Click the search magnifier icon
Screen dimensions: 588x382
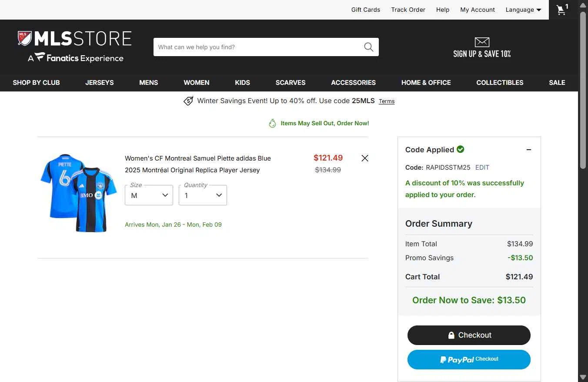(x=368, y=47)
